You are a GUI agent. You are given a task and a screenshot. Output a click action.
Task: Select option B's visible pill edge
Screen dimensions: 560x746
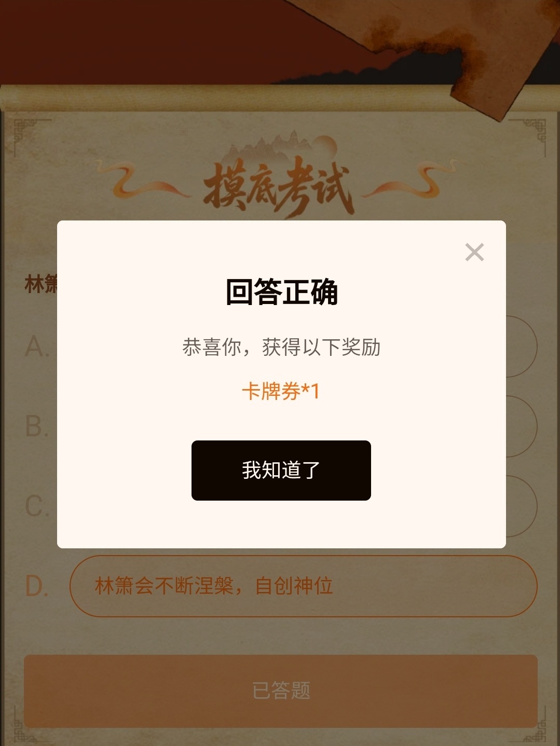tap(522, 426)
